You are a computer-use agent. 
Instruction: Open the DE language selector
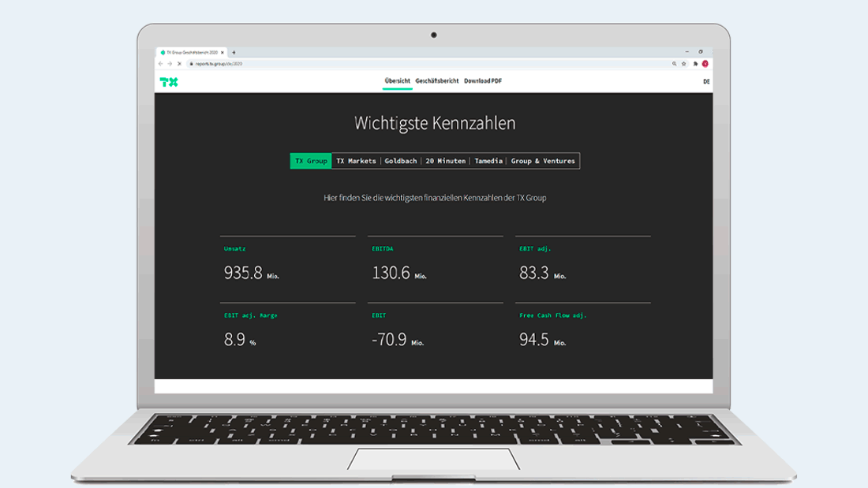point(707,81)
